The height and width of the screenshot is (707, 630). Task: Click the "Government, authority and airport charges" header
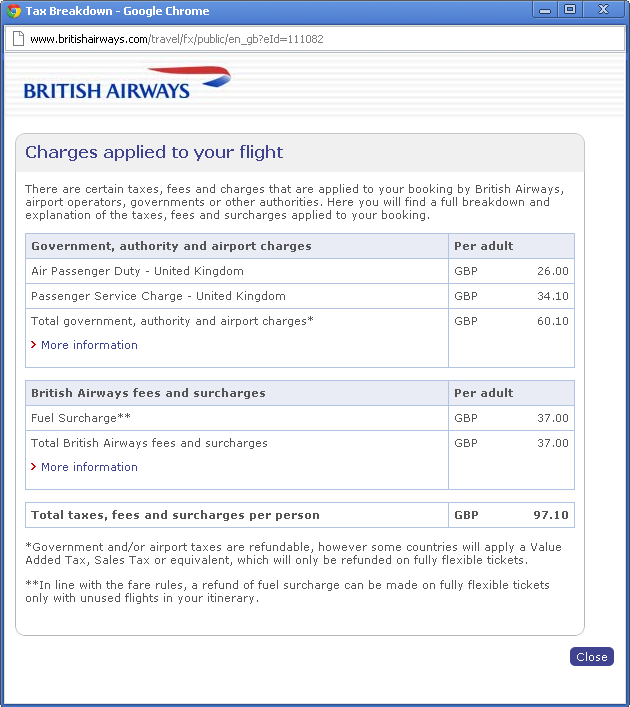171,246
